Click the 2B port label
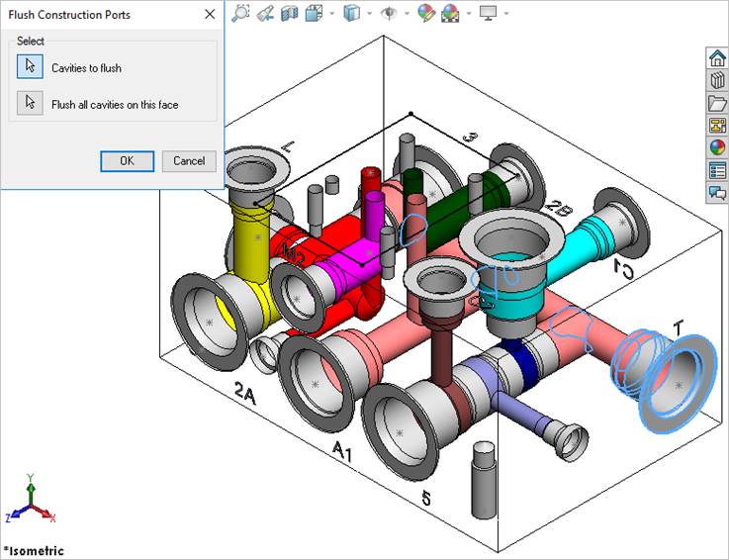The height and width of the screenshot is (560, 729). [x=559, y=207]
